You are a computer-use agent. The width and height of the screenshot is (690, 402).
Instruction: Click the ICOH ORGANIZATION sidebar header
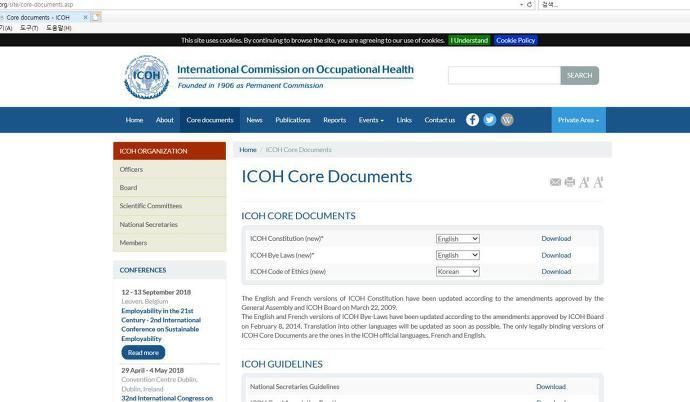pos(169,151)
